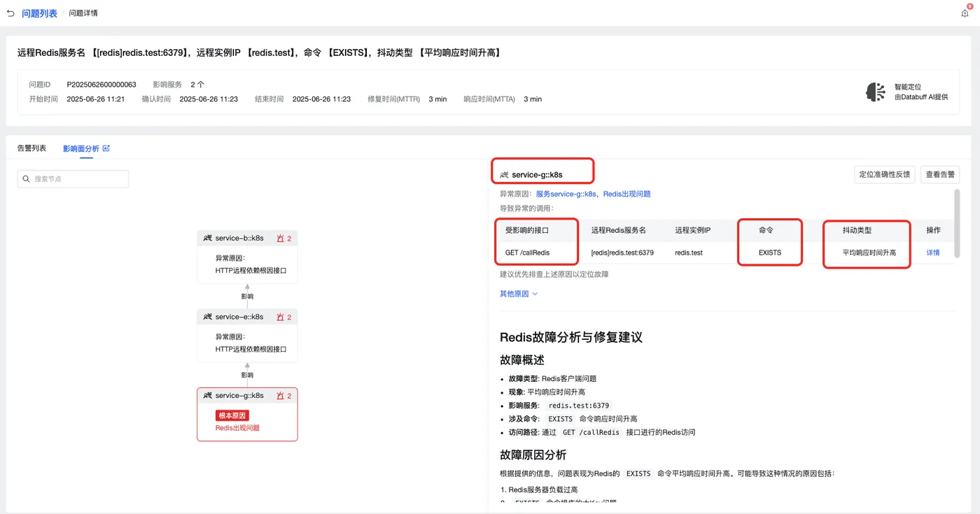The width and height of the screenshot is (980, 514).
Task: Click the 故障概述 heading
Action: [x=522, y=360]
